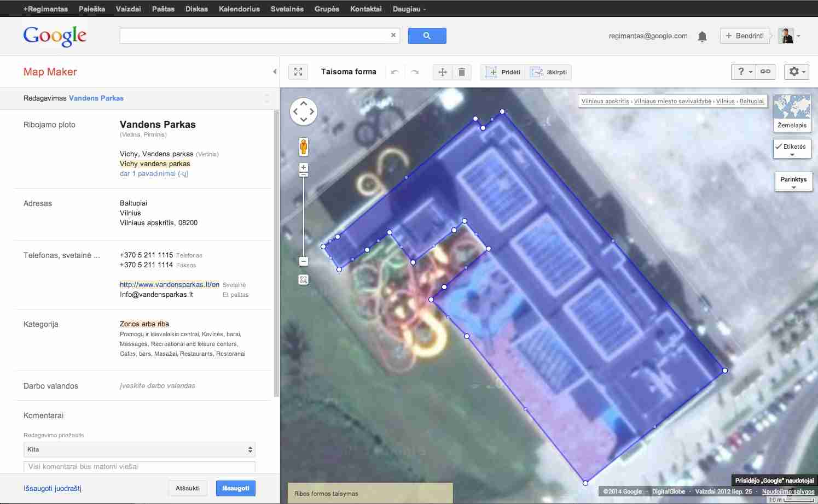Click the undo arrow in toolbar
The height and width of the screenshot is (504, 818).
pos(395,72)
